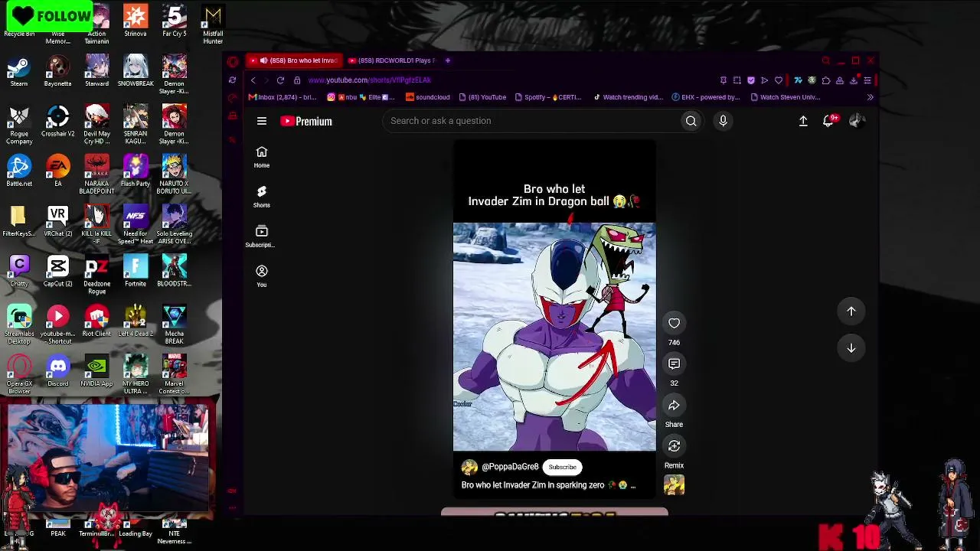The image size is (980, 551).
Task: Go to the previous short
Action: 851,311
